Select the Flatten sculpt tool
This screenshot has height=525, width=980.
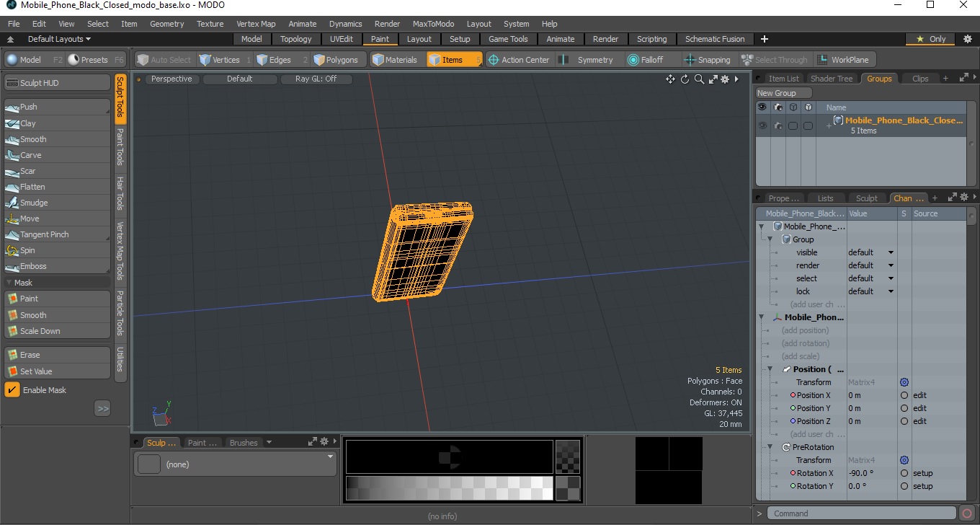57,187
